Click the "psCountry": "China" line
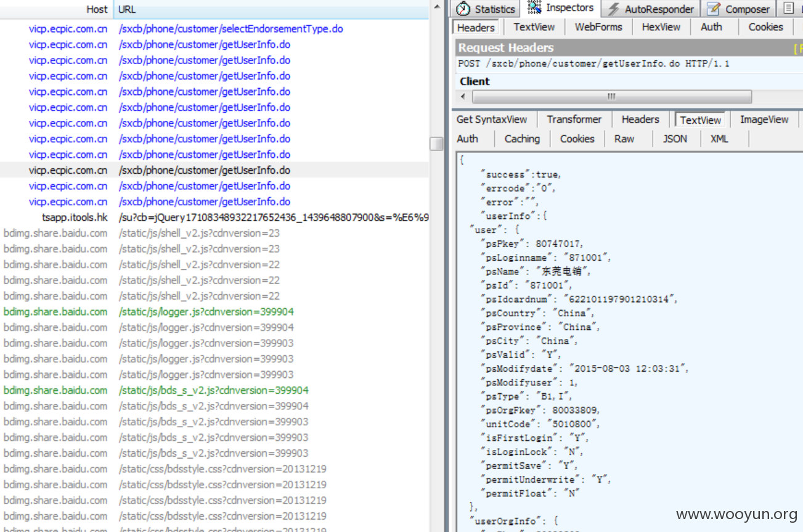 tap(539, 313)
